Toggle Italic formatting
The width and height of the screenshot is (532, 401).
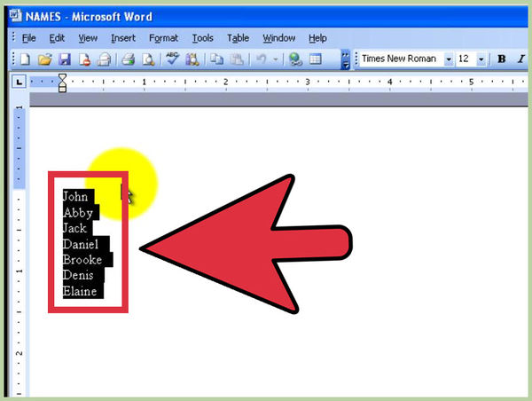pyautogui.click(x=521, y=59)
